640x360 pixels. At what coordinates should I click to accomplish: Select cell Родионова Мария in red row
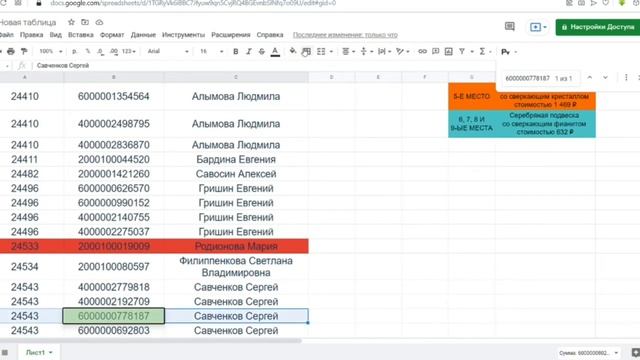(x=236, y=246)
